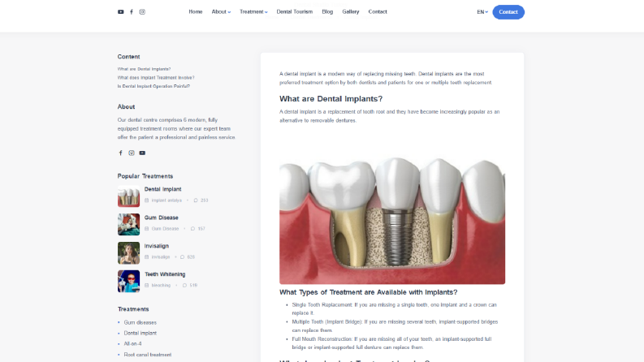Click the YouTube icon in About section
644x362 pixels.
[142, 153]
